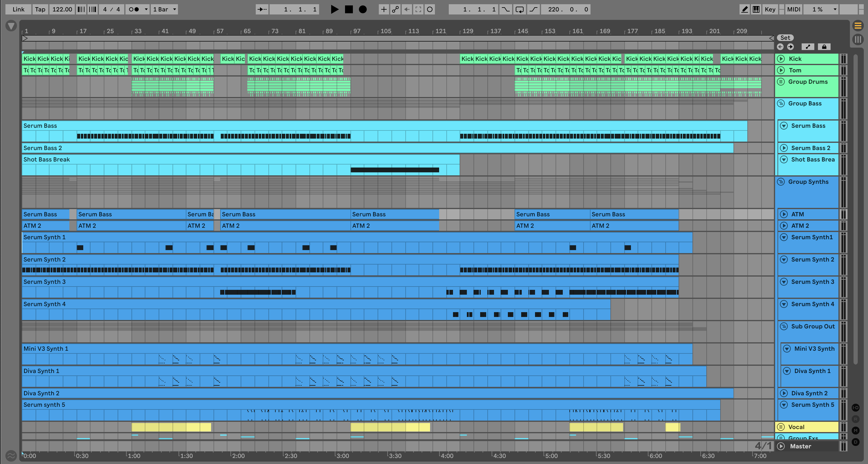This screenshot has height=464, width=868.
Task: Click the 122.00 tempo field
Action: point(62,9)
